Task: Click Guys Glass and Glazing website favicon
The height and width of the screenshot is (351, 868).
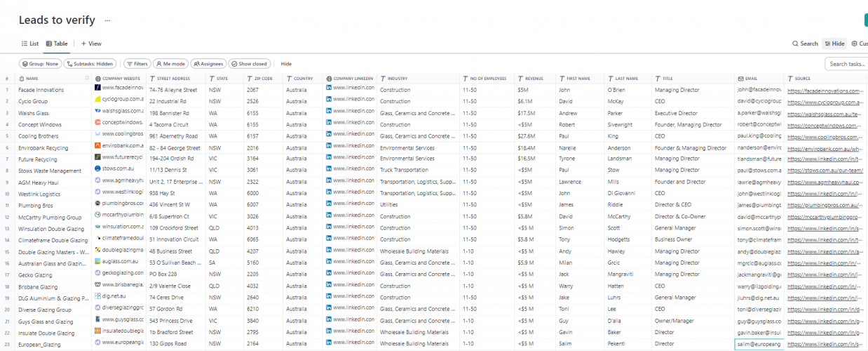Action: pyautogui.click(x=98, y=319)
